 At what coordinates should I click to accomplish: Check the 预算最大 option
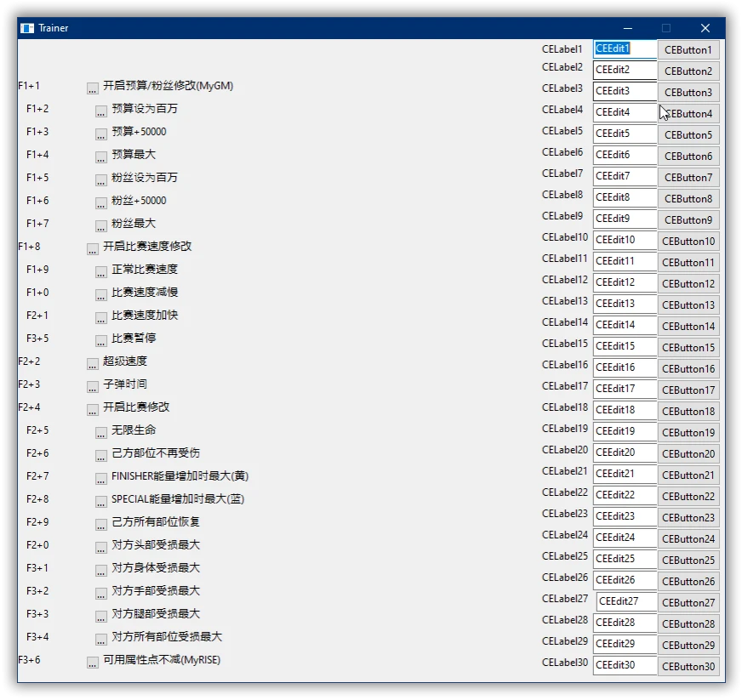coord(100,157)
